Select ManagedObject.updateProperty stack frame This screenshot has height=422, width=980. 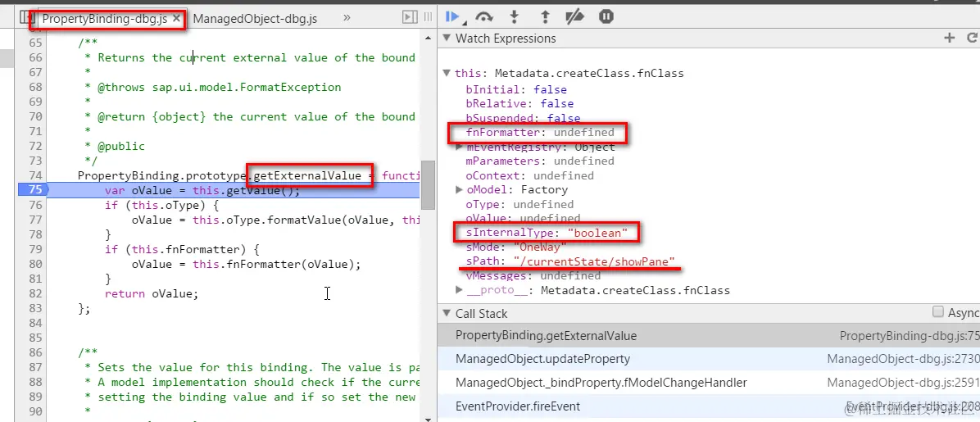(709, 359)
